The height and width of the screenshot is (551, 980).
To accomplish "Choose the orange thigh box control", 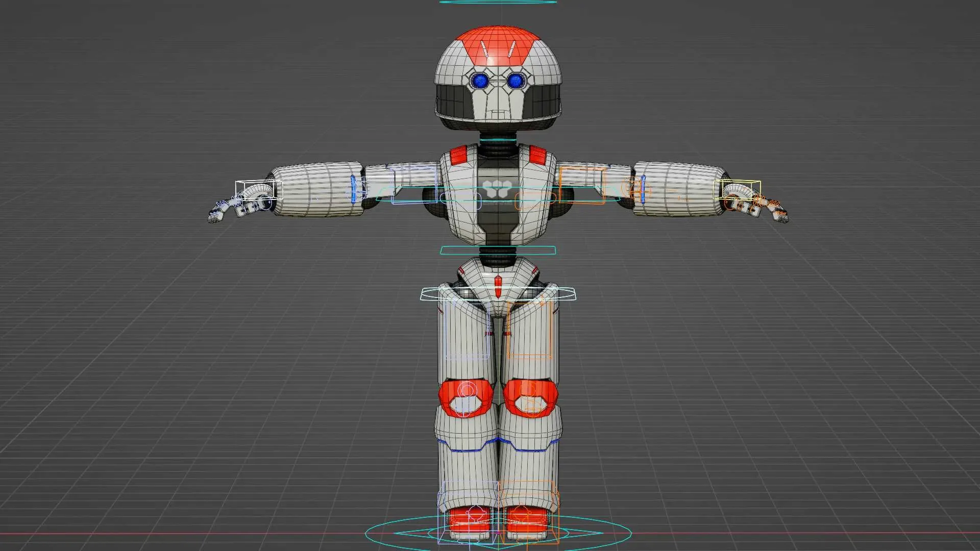I will (x=529, y=330).
